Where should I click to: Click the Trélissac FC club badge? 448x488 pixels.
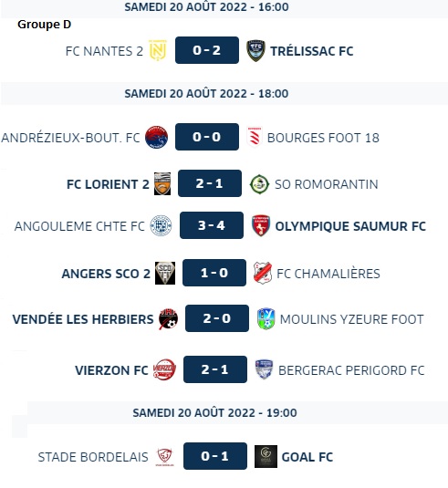[255, 50]
